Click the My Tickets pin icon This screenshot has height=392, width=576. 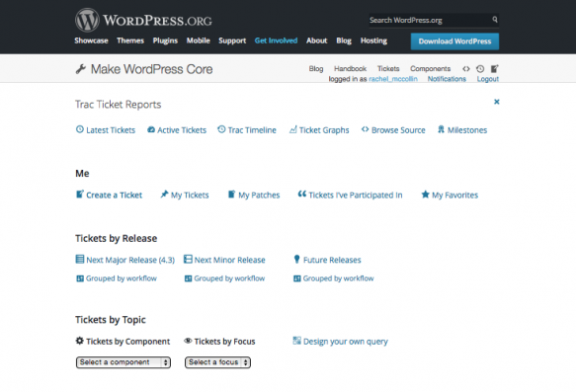coord(164,195)
